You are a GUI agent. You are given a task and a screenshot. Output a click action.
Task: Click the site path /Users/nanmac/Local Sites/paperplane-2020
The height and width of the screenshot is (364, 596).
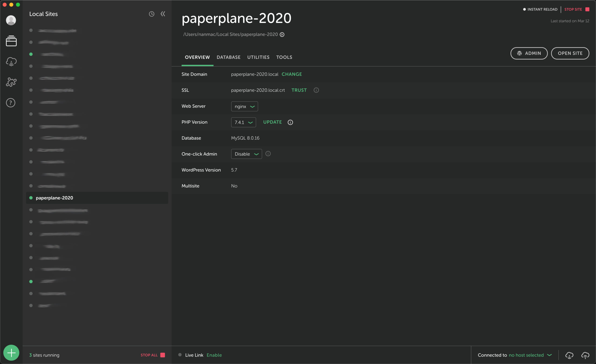pyautogui.click(x=230, y=34)
